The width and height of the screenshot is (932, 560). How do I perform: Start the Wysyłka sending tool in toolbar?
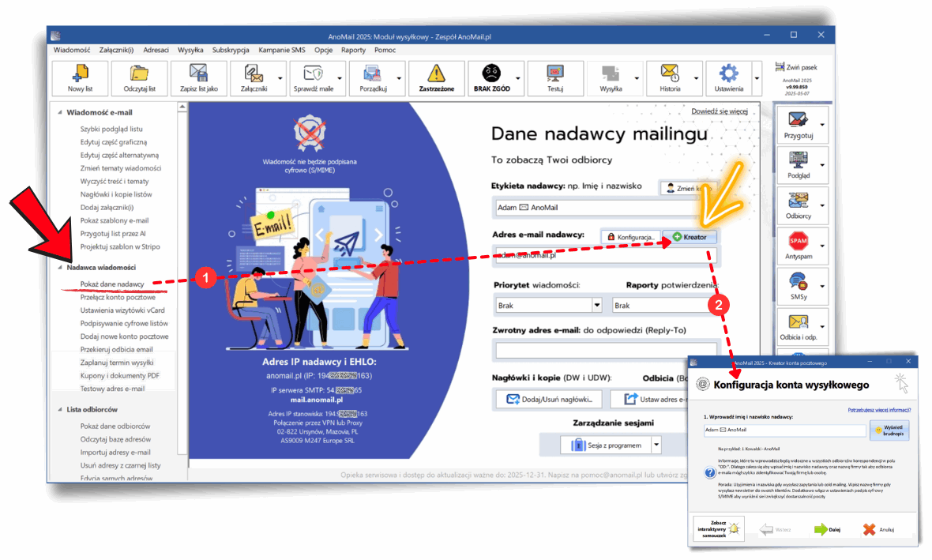coord(611,78)
